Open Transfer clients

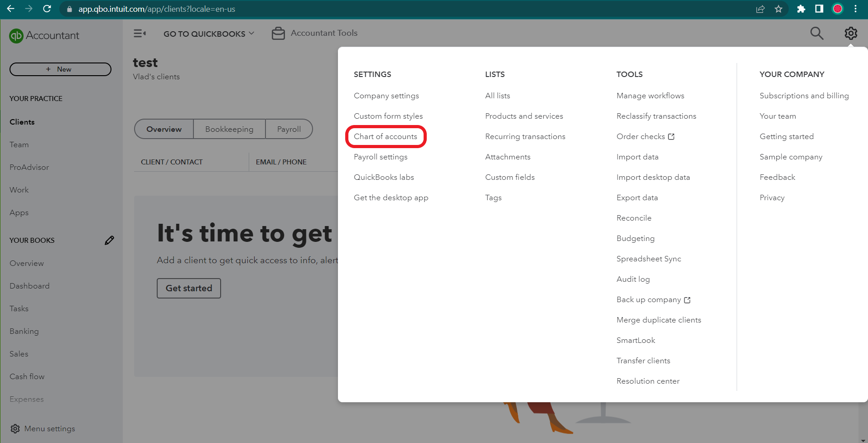[x=643, y=361]
